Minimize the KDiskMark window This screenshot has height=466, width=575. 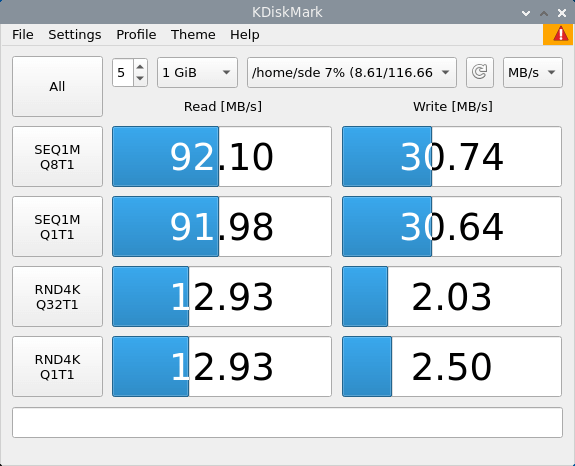point(526,13)
